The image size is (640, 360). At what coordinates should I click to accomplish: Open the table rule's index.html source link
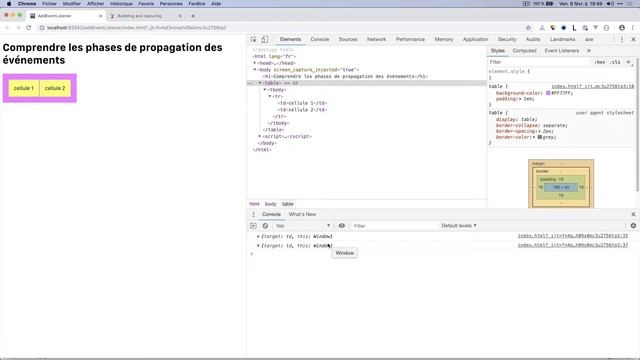tap(593, 87)
